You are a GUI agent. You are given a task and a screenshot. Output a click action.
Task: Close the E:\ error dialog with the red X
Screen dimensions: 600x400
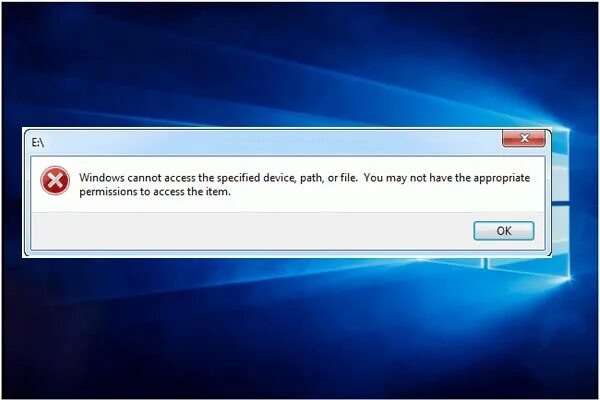tap(523, 138)
